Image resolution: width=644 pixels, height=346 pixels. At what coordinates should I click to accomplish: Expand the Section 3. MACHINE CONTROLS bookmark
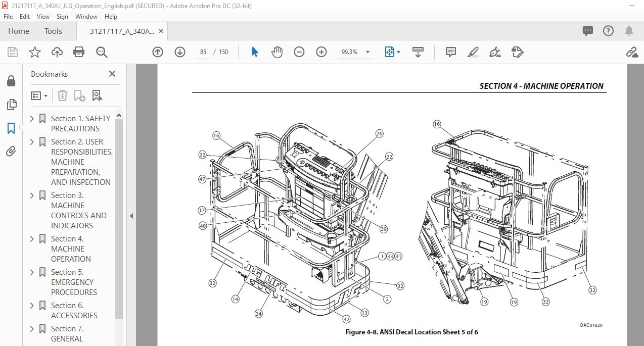[x=32, y=195]
